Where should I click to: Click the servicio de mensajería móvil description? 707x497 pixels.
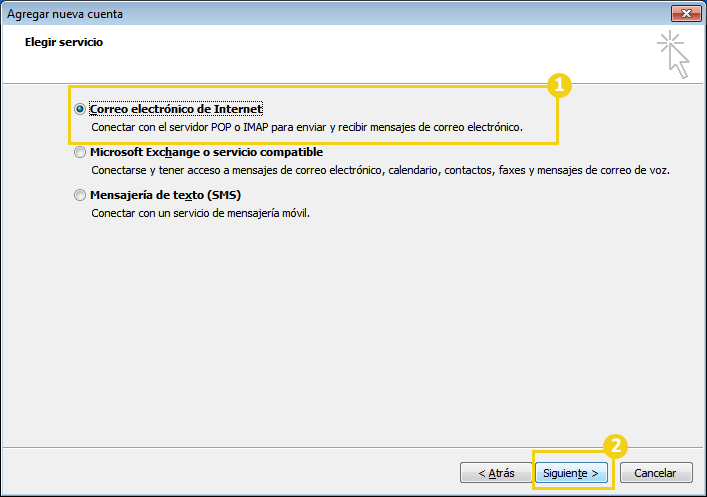(x=201, y=213)
